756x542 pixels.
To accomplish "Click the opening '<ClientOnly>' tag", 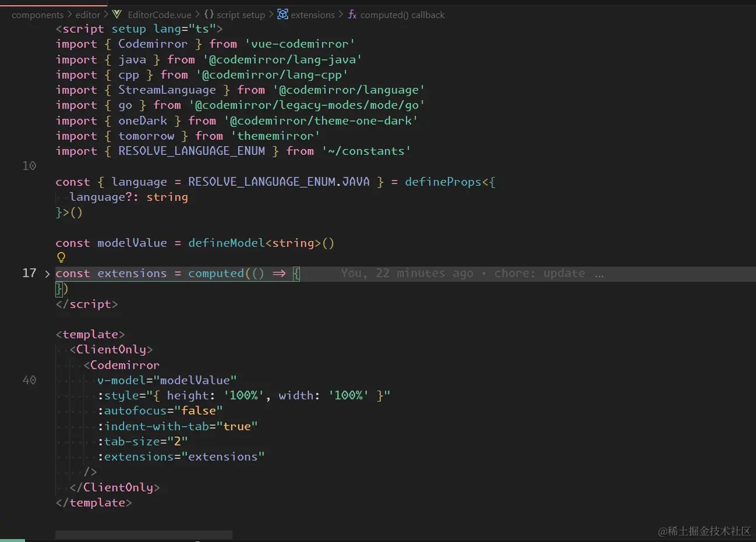I will click(111, 349).
